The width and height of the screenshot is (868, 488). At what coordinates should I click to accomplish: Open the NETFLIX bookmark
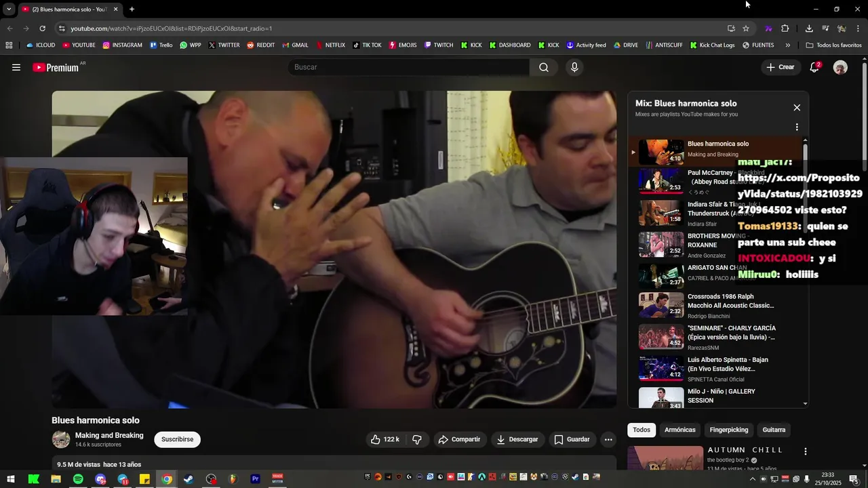(x=330, y=45)
